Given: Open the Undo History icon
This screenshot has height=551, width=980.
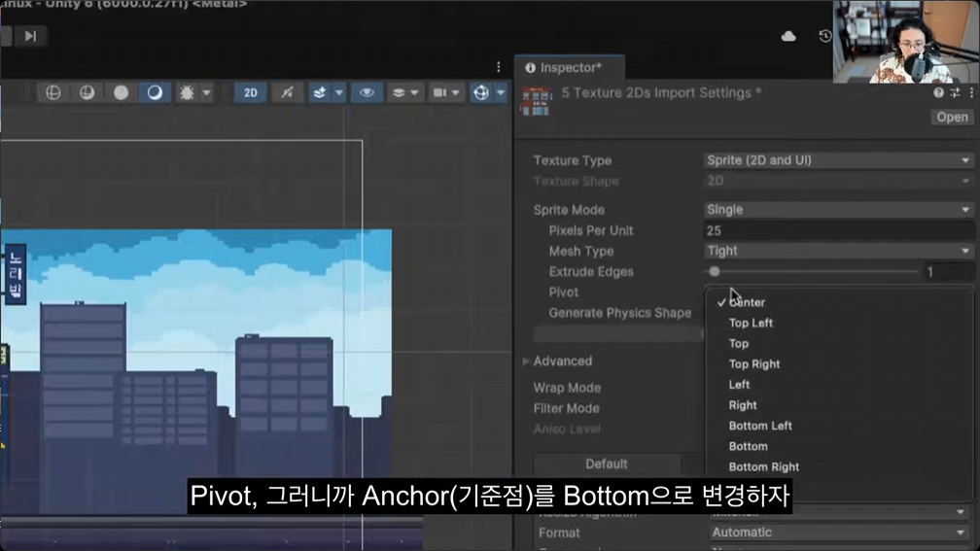Looking at the screenshot, I should (825, 36).
